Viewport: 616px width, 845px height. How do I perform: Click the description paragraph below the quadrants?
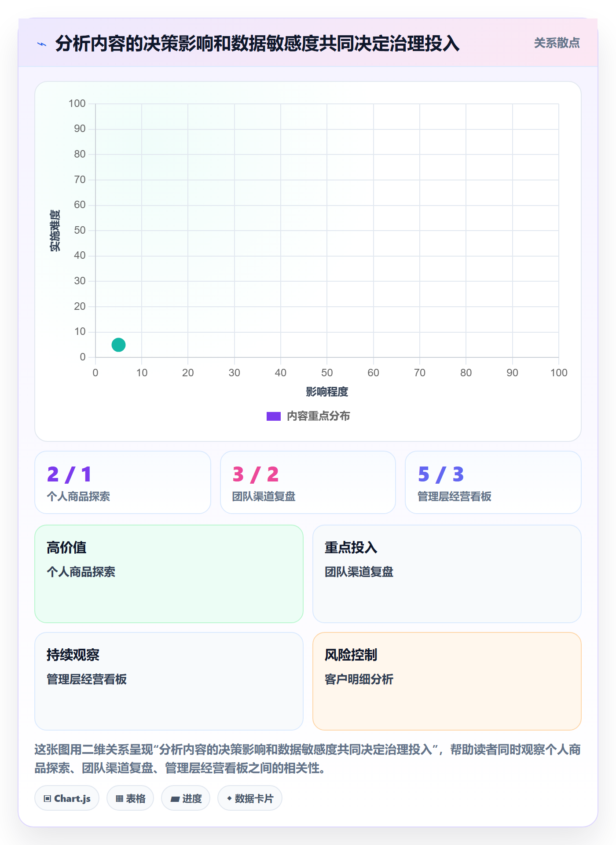click(x=308, y=759)
